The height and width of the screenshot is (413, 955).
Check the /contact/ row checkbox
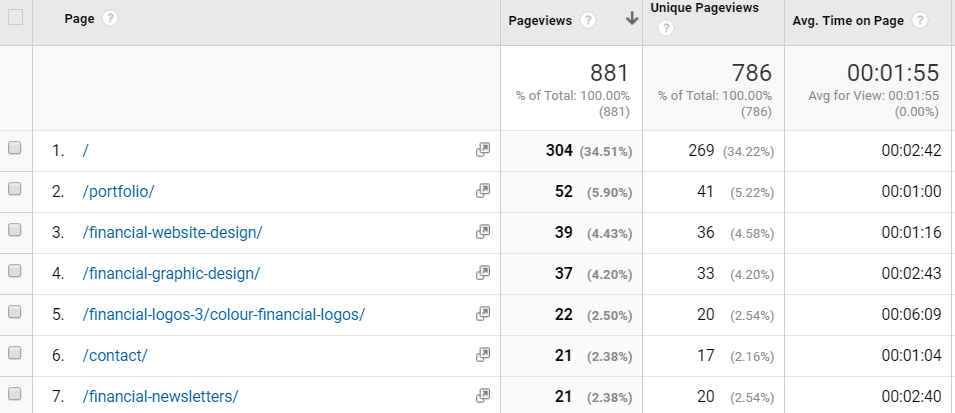tap(15, 353)
